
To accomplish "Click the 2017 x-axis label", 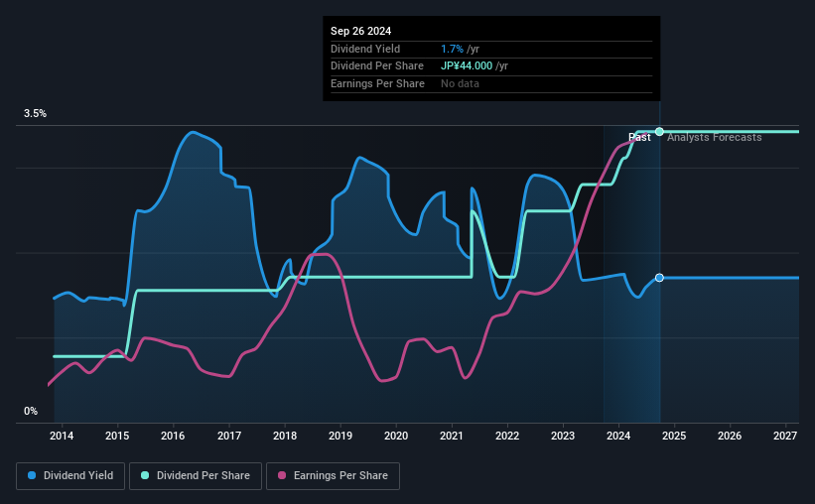I will 228,436.
